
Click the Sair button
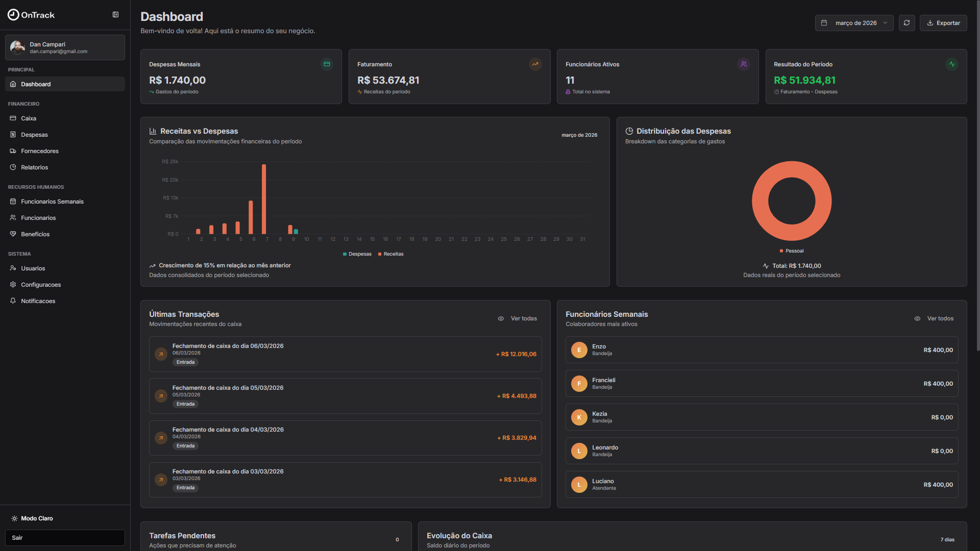click(x=65, y=538)
